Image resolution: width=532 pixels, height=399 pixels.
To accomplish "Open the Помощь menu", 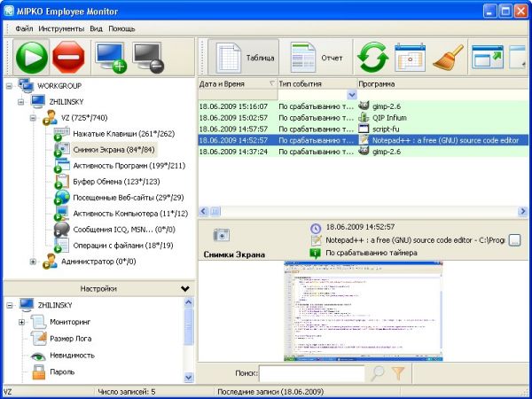I will [121, 28].
